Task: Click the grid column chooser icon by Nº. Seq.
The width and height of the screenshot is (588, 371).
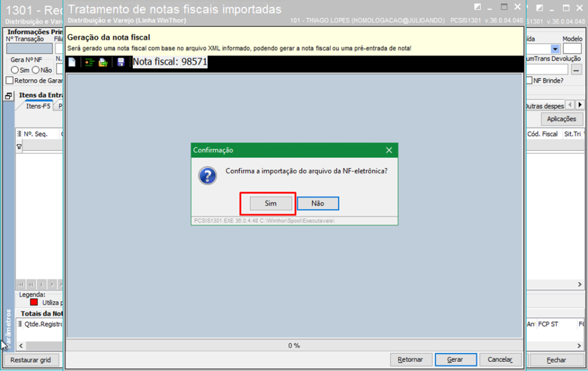Action: [19, 134]
